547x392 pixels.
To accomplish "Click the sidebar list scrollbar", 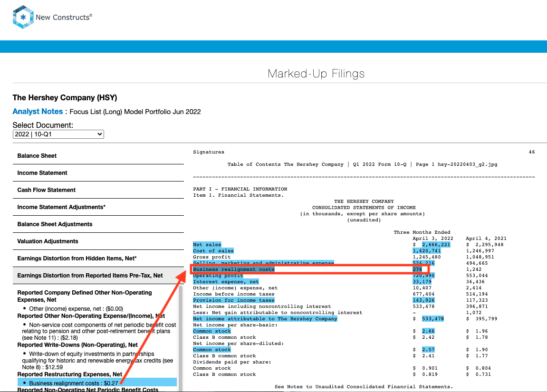I will 181,337.
